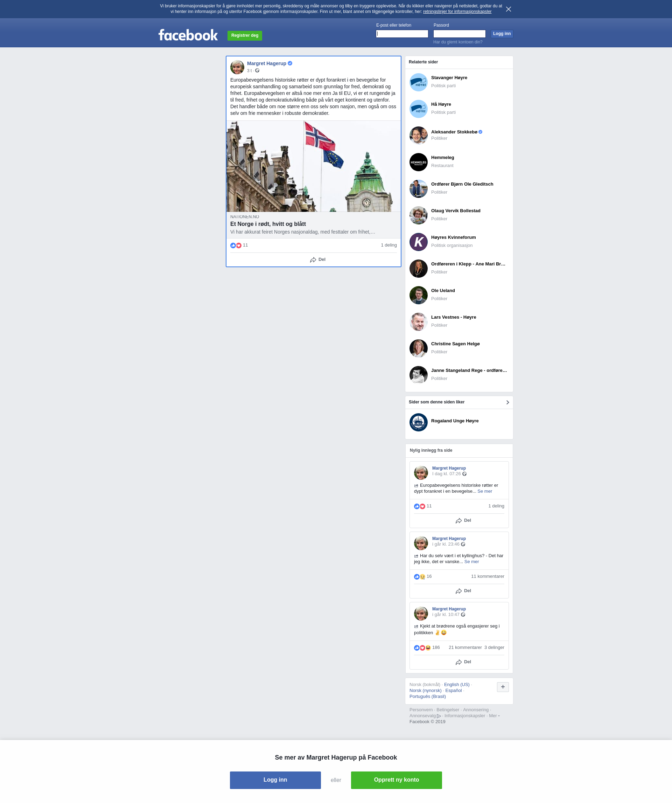This screenshot has height=803, width=672.
Task: Close the cookie notice banner
Action: coord(509,9)
